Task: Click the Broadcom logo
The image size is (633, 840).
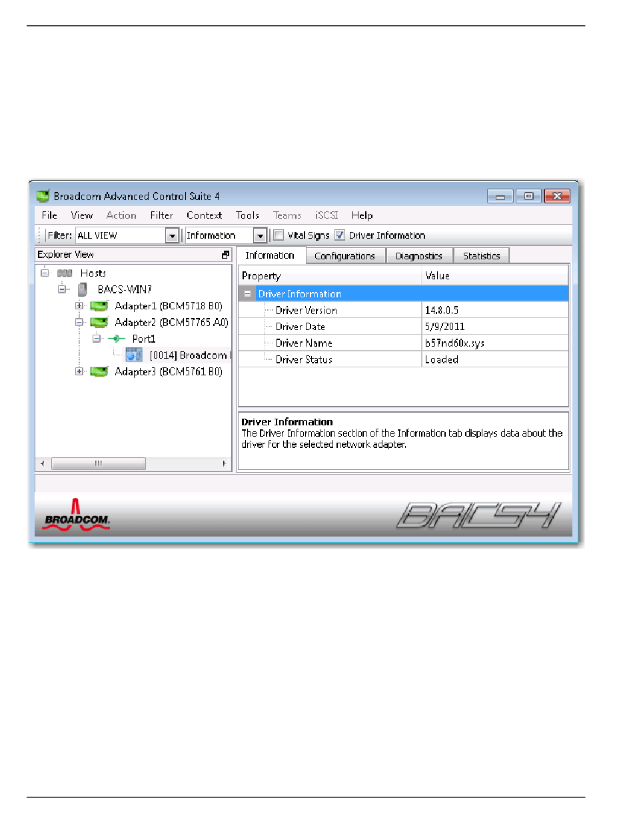Action: [76, 515]
